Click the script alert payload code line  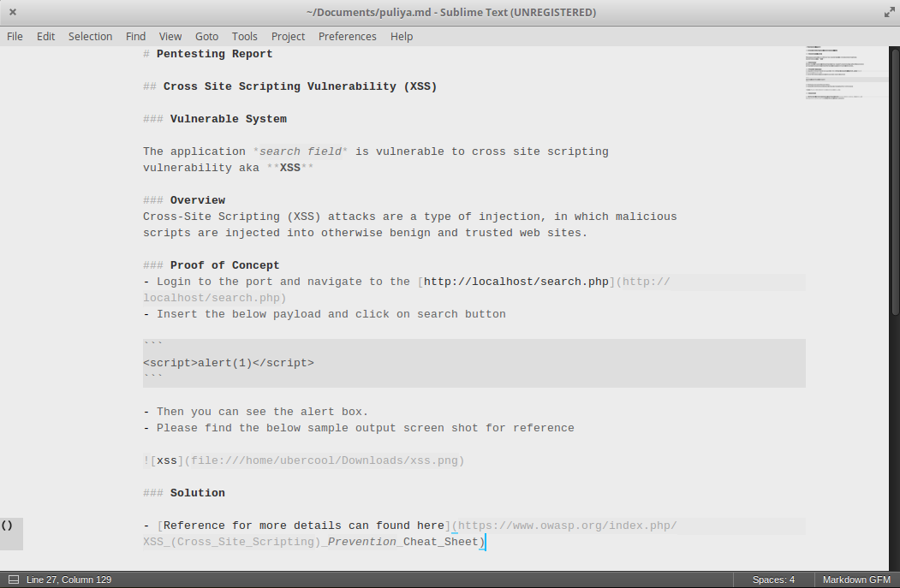[x=229, y=363]
